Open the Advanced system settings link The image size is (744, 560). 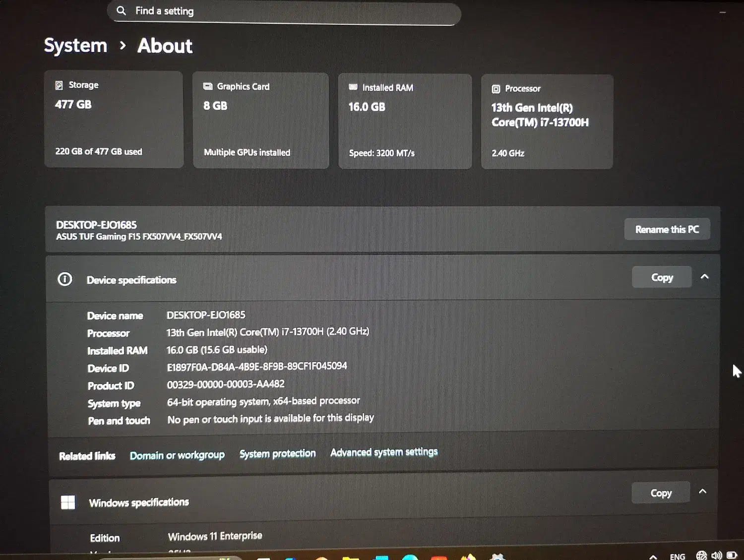click(x=383, y=452)
